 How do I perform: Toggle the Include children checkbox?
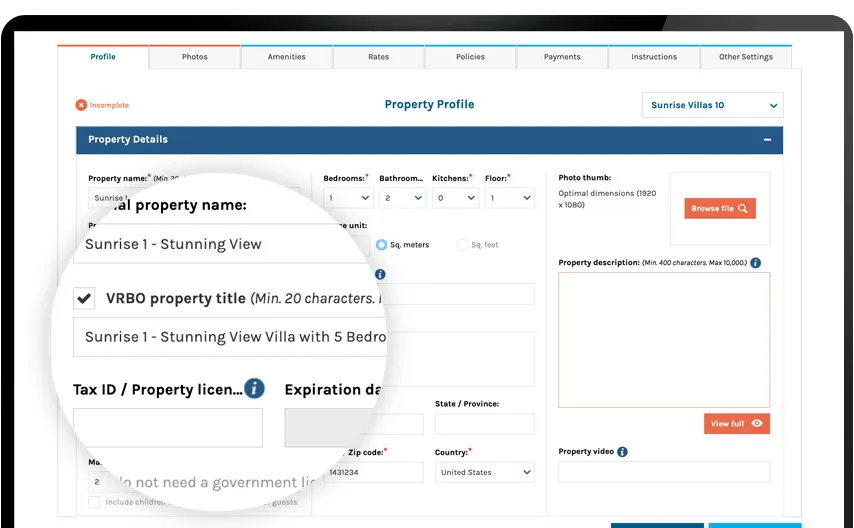(x=94, y=502)
